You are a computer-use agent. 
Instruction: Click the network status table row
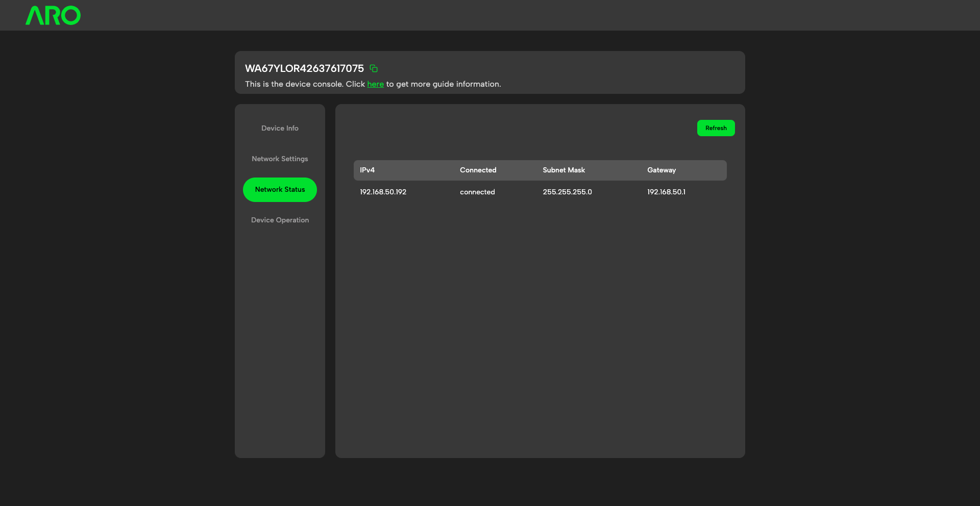coord(540,192)
